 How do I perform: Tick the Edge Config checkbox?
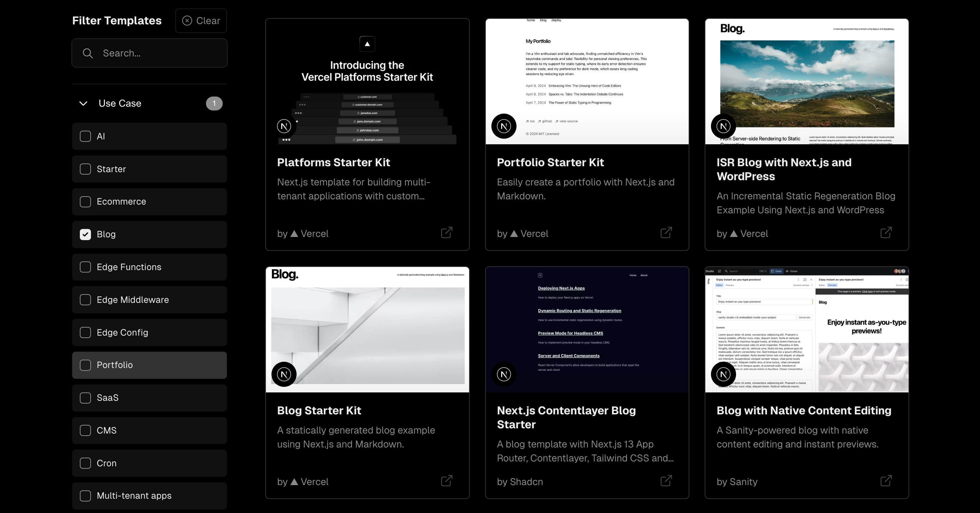(85, 332)
